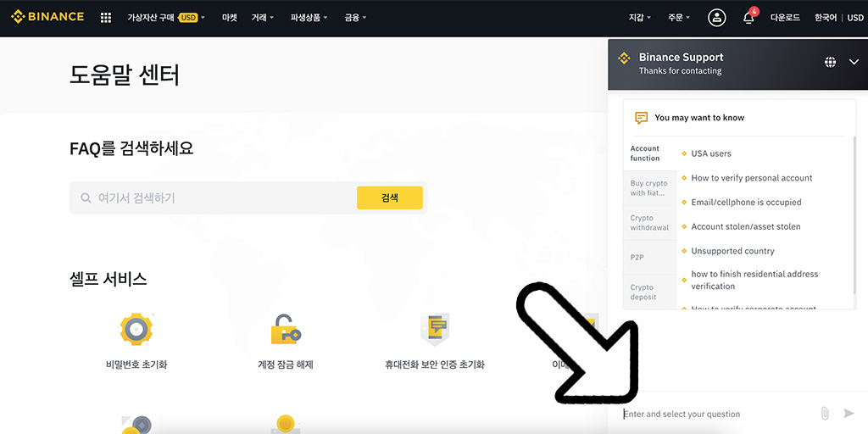This screenshot has width=868, height=434.
Task: Open the USA users question
Action: click(711, 153)
